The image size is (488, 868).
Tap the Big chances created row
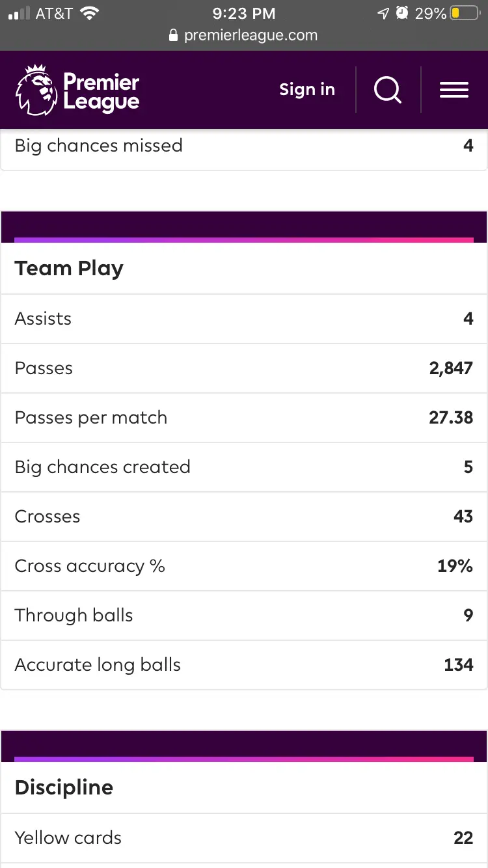click(244, 467)
